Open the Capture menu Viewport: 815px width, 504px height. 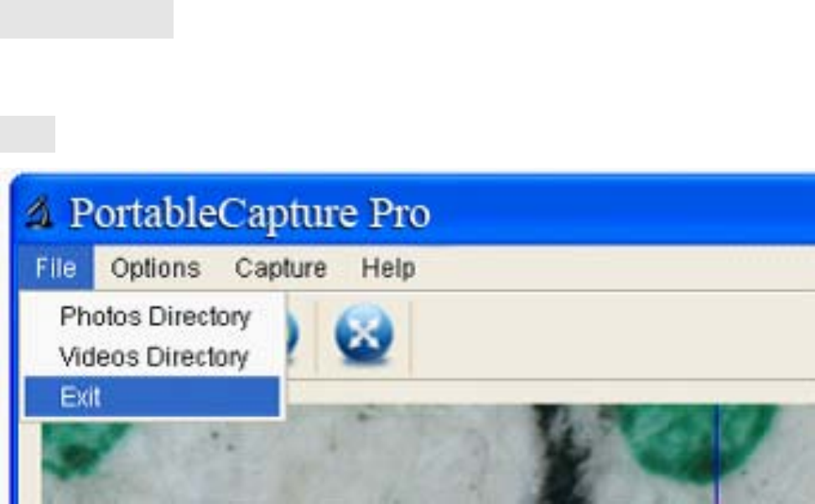coord(281,268)
